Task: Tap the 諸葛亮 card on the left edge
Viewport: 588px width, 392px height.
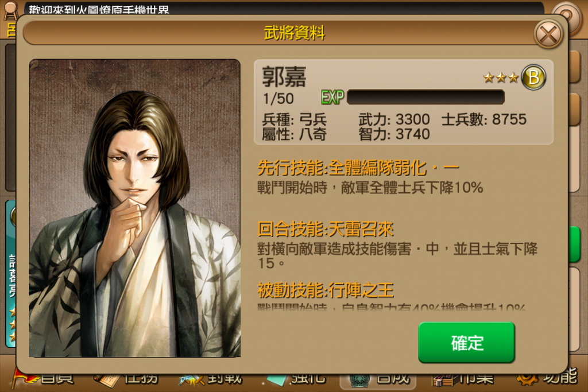Action: click(x=10, y=274)
